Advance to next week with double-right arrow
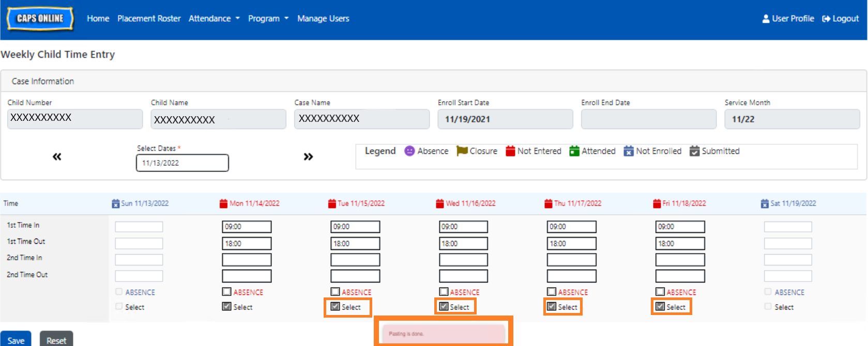 click(308, 156)
